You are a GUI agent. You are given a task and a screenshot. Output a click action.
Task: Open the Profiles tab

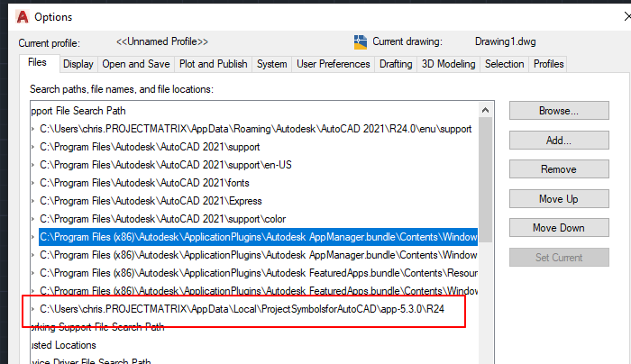pyautogui.click(x=548, y=64)
